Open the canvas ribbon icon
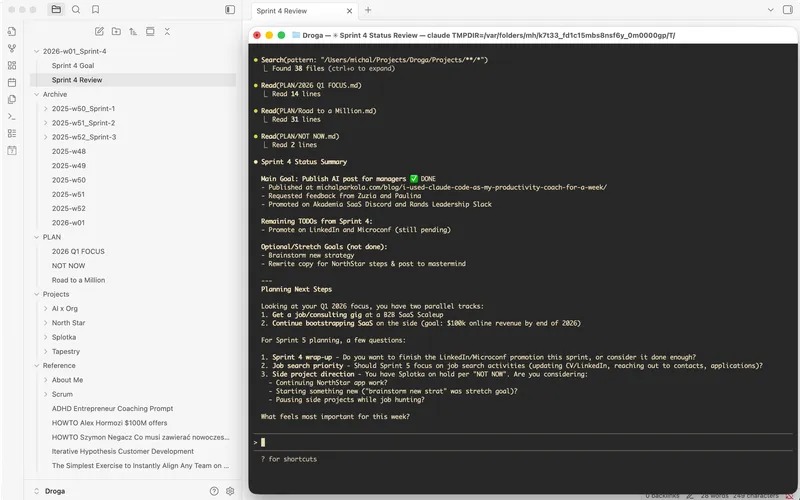Viewport: 800px width, 500px height. tap(12, 65)
